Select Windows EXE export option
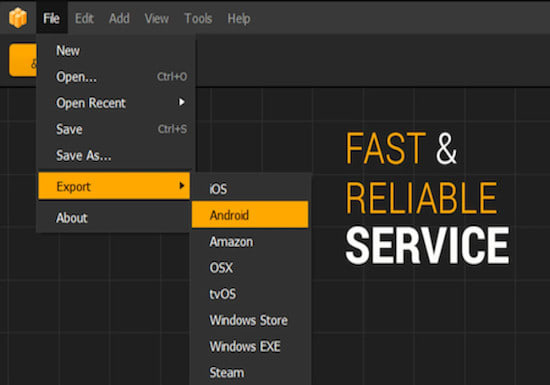Image resolution: width=550 pixels, height=385 pixels. [x=250, y=346]
